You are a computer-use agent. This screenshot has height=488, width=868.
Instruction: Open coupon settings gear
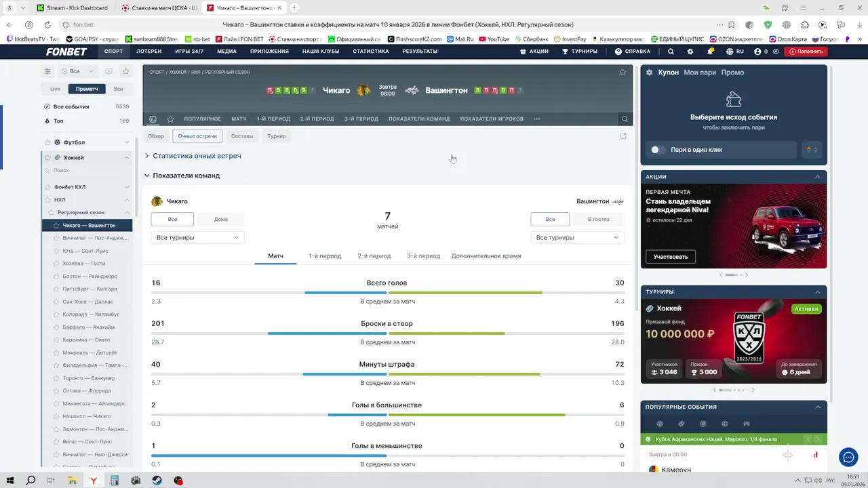[x=650, y=73]
